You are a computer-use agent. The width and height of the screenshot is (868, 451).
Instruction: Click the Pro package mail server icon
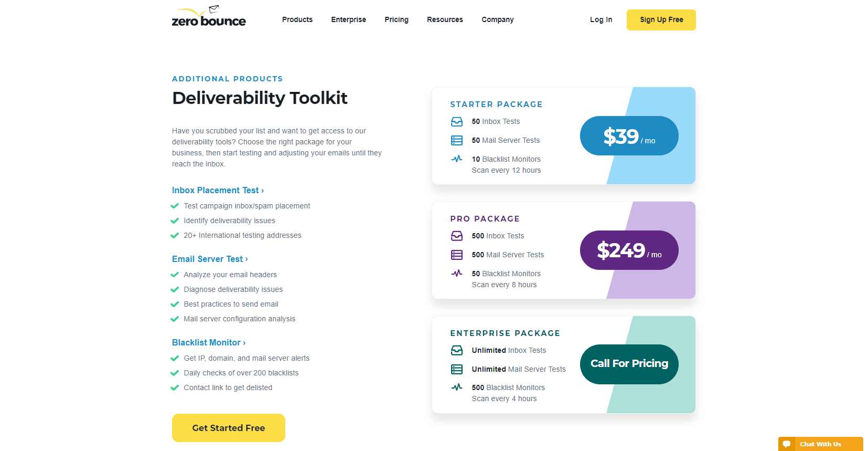tap(457, 255)
